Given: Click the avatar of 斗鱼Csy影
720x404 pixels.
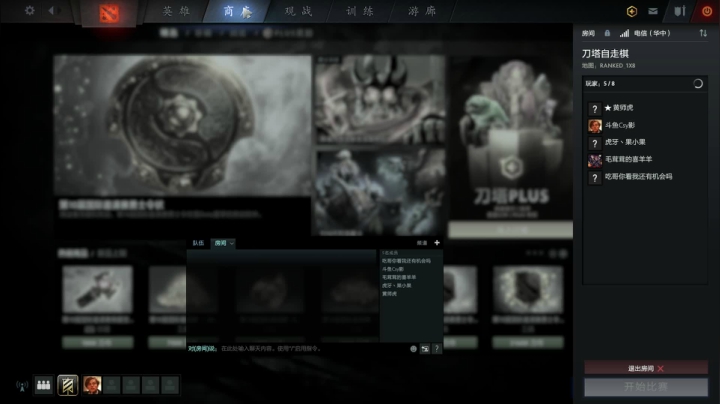Looking at the screenshot, I should click(595, 126).
